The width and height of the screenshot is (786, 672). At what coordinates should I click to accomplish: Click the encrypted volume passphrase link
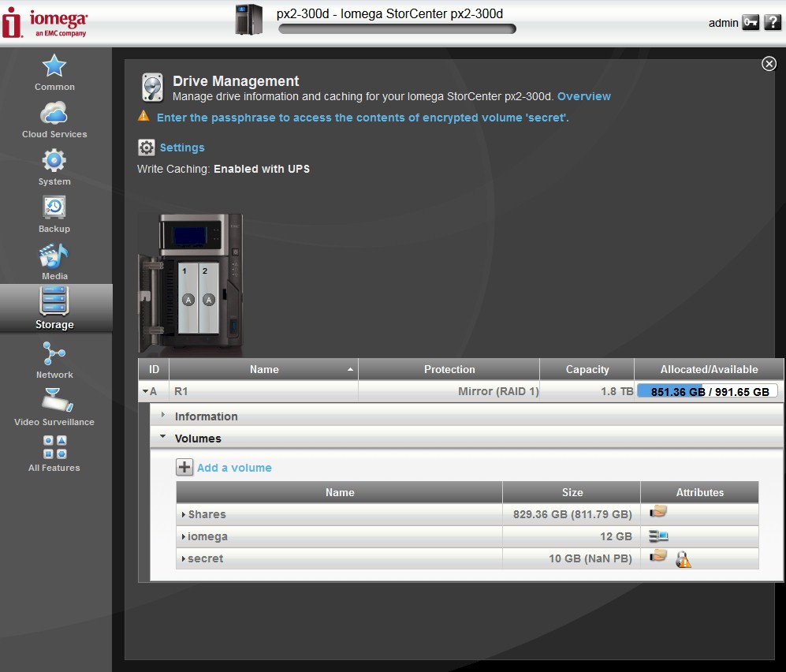[363, 118]
